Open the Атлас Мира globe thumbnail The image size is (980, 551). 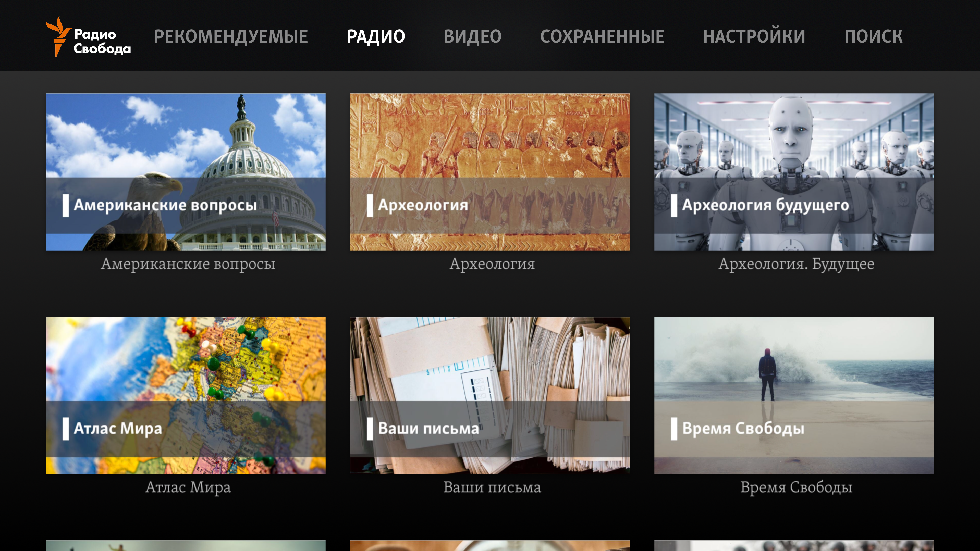(186, 395)
